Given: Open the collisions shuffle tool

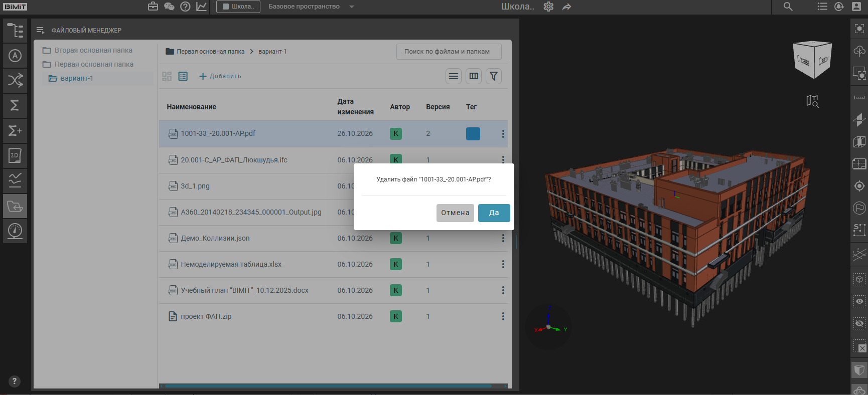Looking at the screenshot, I should tap(15, 80).
